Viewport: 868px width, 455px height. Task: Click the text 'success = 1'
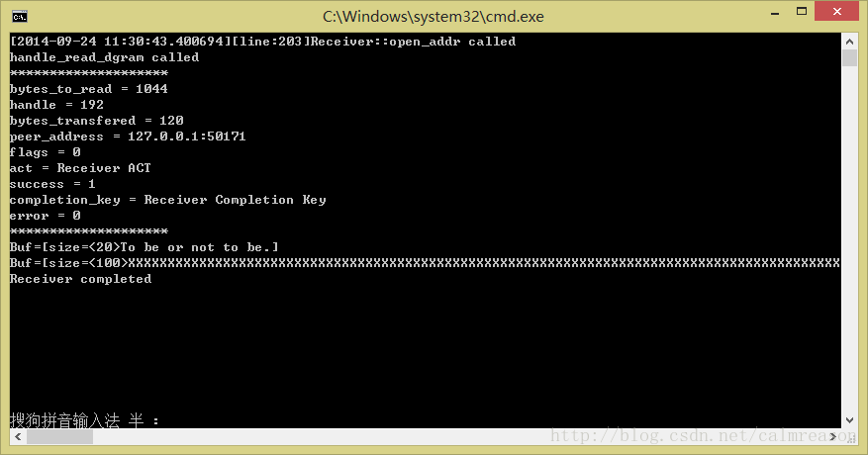pyautogui.click(x=52, y=184)
